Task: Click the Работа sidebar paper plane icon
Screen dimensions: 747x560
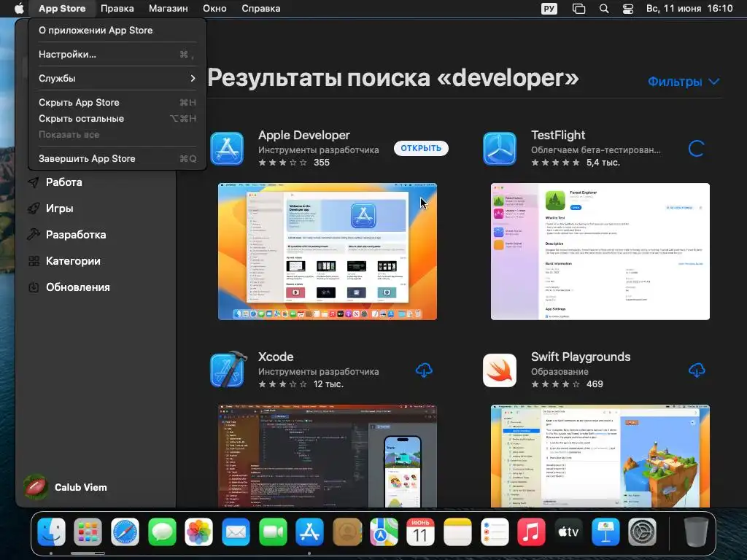Action: (x=34, y=182)
